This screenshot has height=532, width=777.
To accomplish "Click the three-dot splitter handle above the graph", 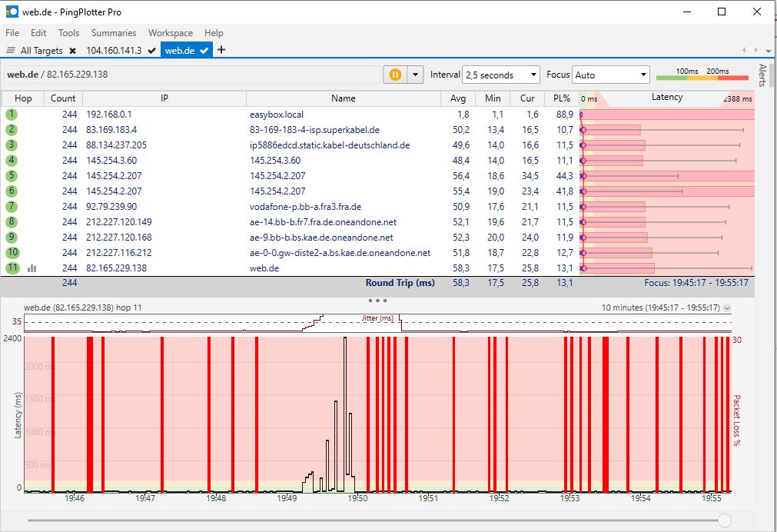I will (x=377, y=301).
